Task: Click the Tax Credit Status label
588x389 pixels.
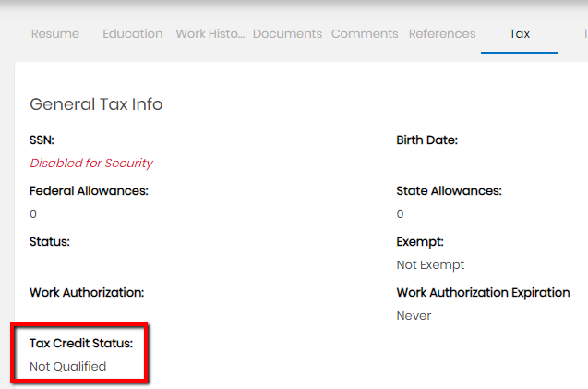Action: (81, 343)
